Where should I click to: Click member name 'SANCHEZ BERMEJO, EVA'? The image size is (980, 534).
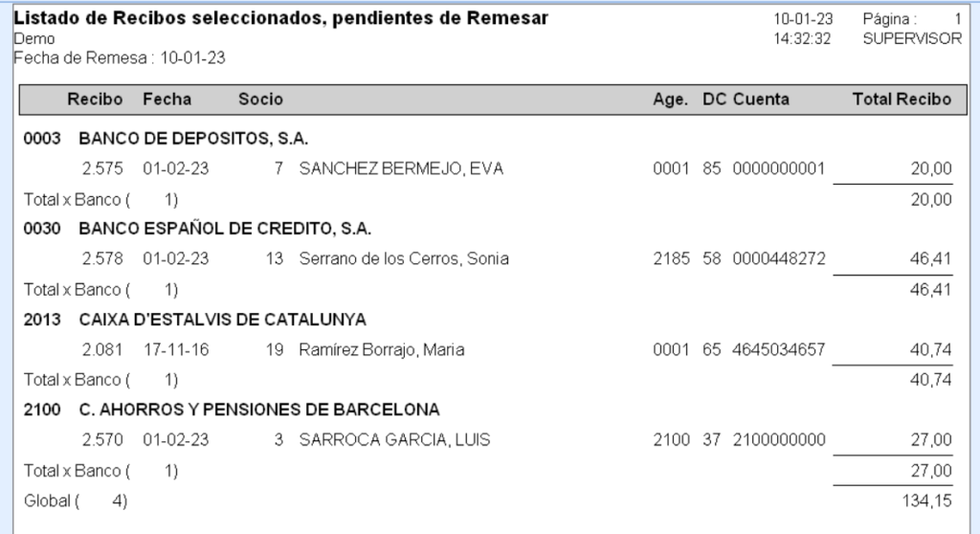click(401, 169)
